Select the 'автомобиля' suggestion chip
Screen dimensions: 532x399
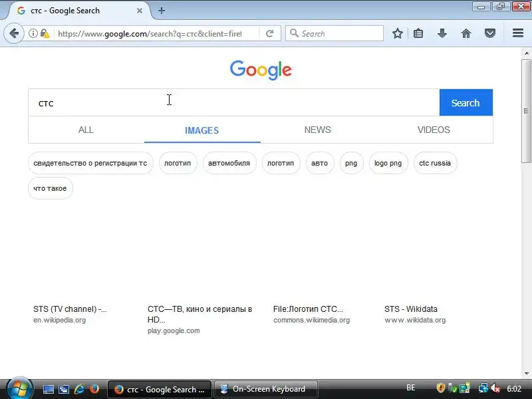[229, 163]
